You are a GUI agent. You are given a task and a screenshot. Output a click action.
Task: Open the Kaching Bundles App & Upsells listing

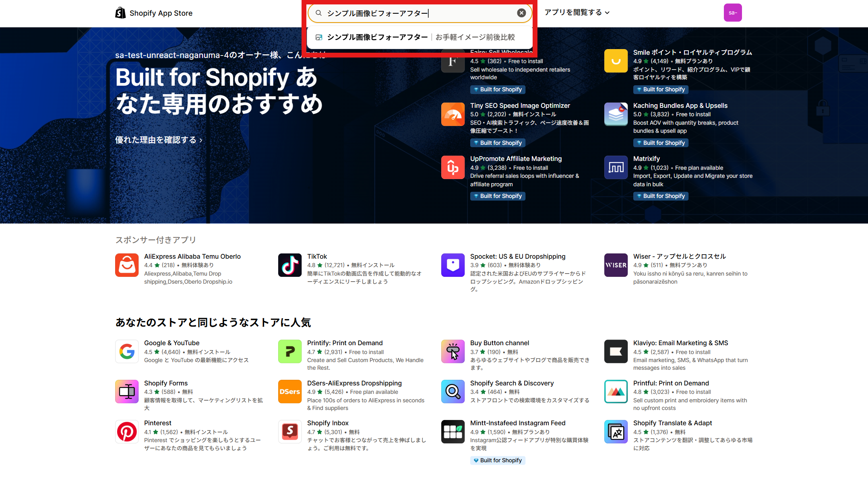tap(680, 105)
